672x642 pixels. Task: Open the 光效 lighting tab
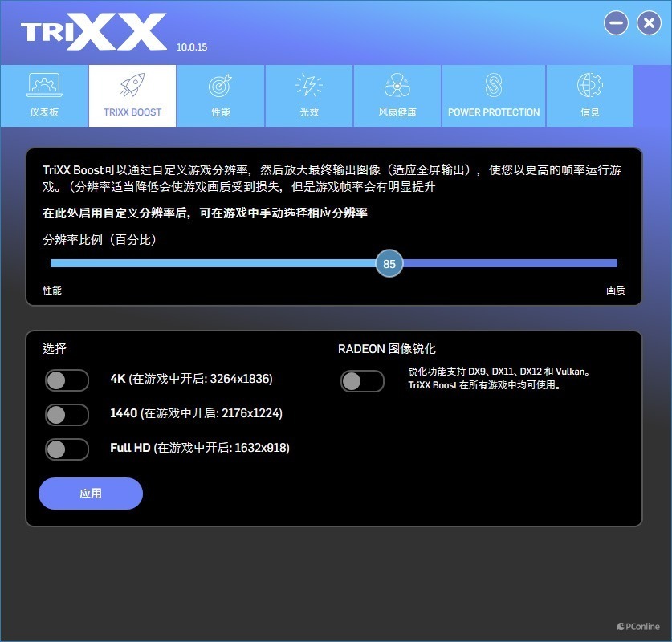[x=309, y=96]
